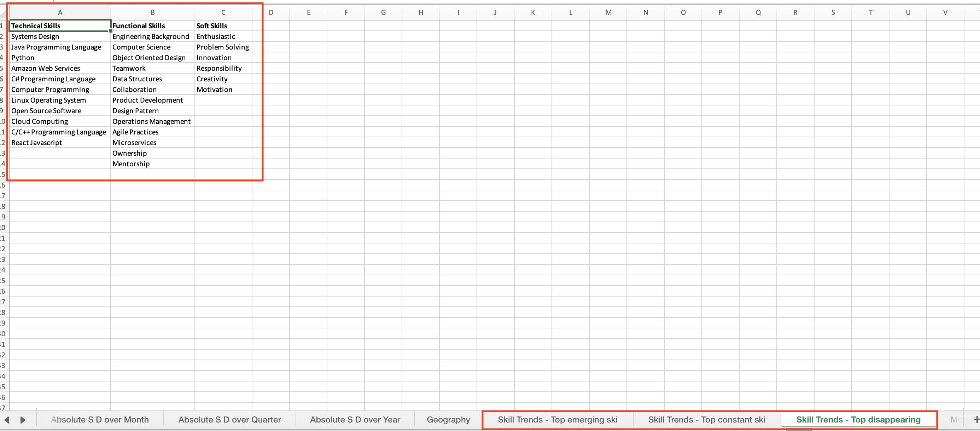
Task: Select the Agile Practices cell
Action: (153, 132)
